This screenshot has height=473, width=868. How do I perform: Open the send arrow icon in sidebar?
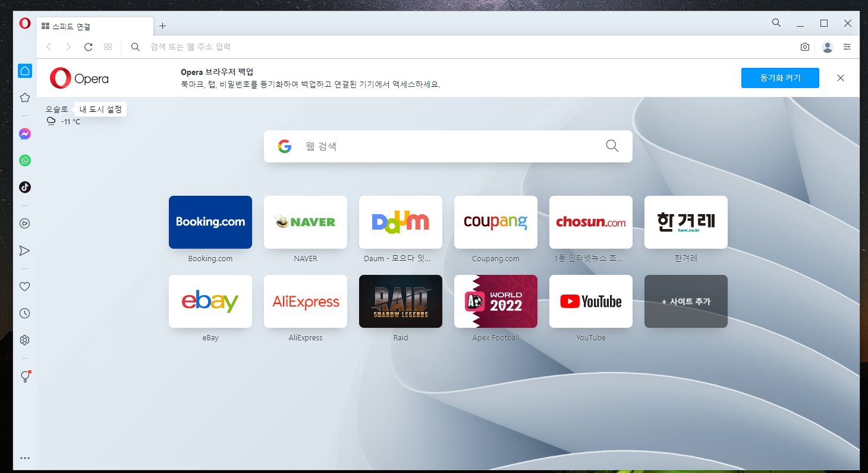(x=24, y=250)
